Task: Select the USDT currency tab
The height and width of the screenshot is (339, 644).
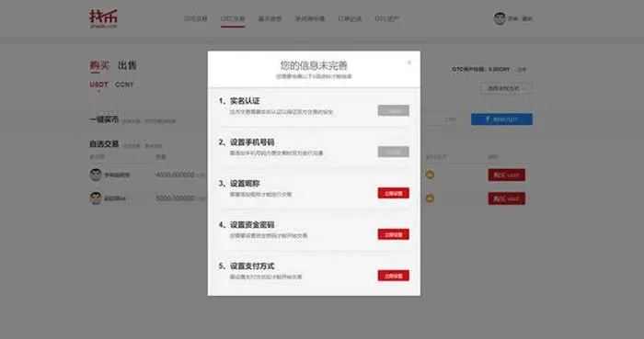Action: point(99,85)
